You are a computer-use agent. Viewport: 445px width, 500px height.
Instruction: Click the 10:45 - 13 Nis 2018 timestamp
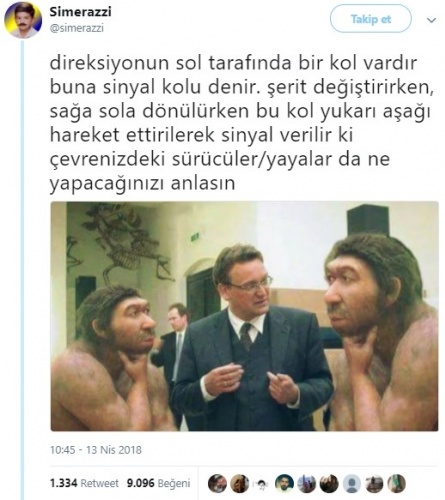(96, 450)
